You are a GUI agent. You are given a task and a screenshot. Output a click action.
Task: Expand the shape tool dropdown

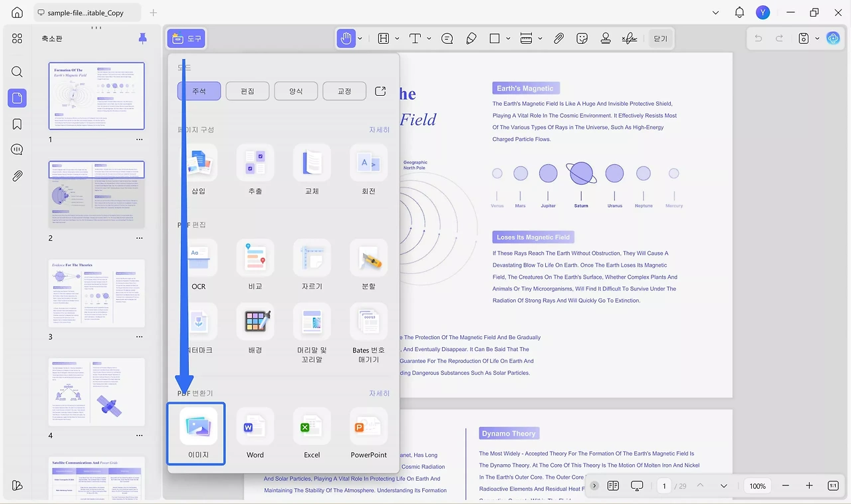[508, 39]
